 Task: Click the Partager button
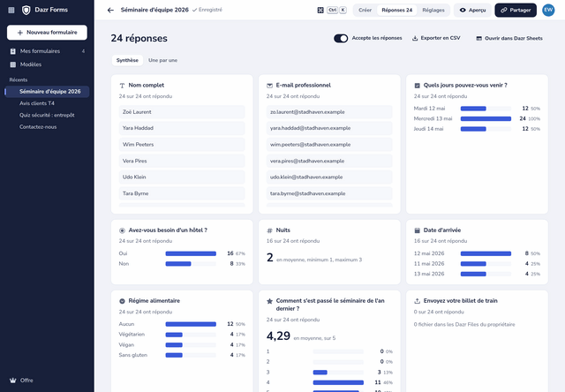(516, 10)
